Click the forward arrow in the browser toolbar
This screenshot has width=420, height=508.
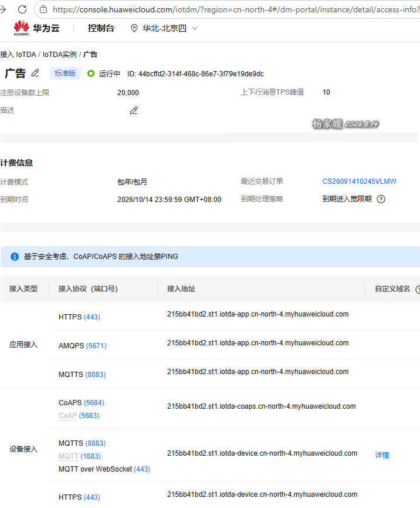tap(3, 9)
